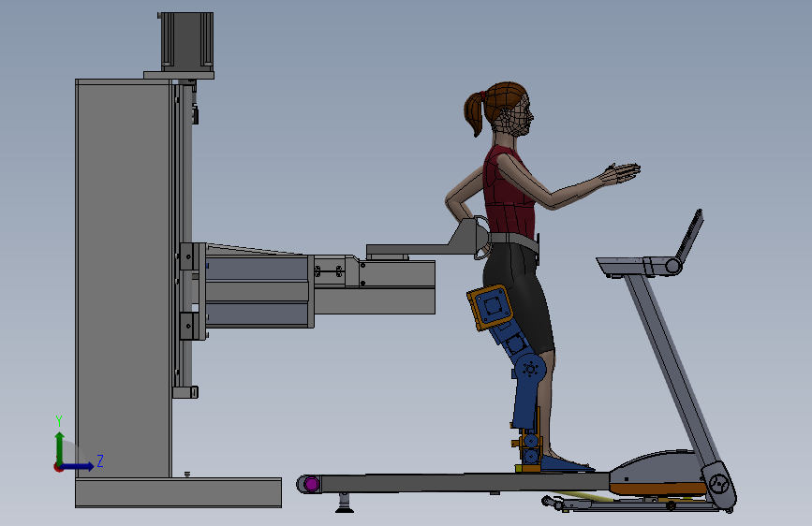Select the mannequin's blue shoe
The image size is (812, 526).
tap(566, 464)
